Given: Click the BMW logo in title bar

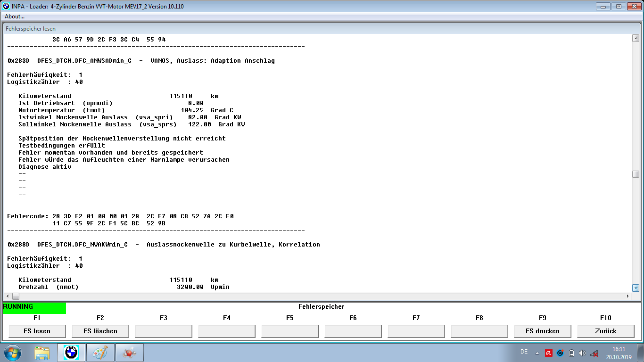Looking at the screenshot, I should [x=6, y=7].
